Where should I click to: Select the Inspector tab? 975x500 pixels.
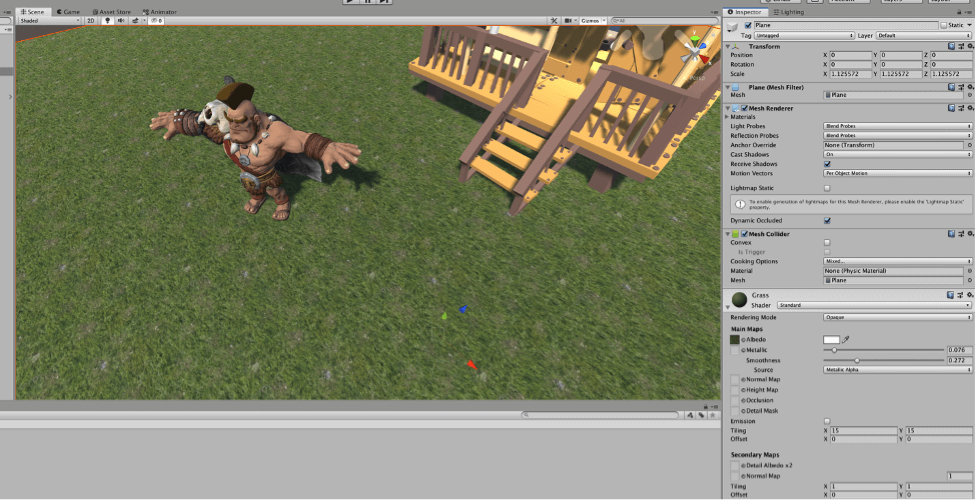[x=748, y=12]
